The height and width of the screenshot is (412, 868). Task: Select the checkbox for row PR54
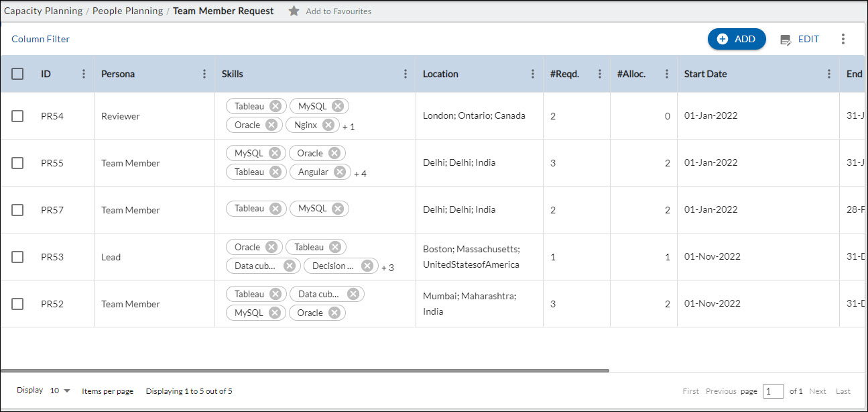pyautogui.click(x=17, y=115)
